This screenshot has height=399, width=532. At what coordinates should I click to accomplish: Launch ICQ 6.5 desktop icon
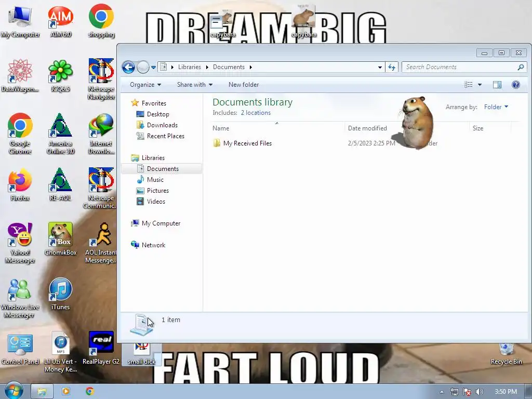pos(60,75)
